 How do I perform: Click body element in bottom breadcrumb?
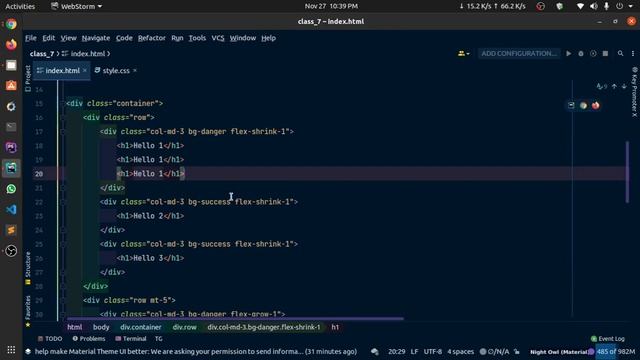101,327
